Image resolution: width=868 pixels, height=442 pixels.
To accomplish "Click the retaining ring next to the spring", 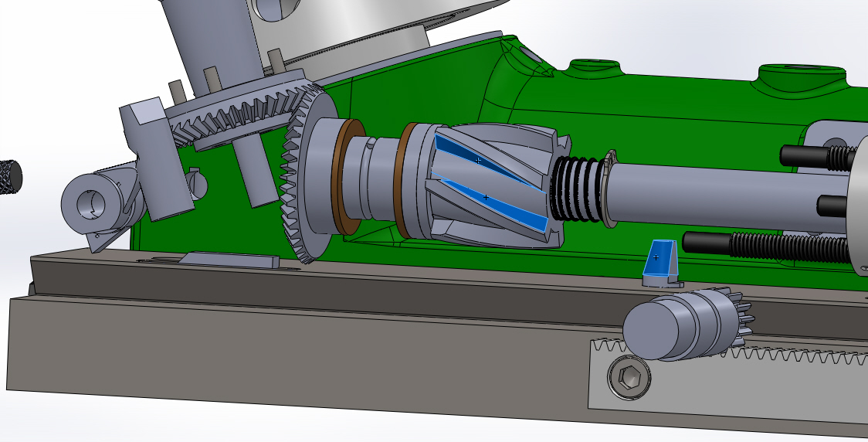I will click(x=610, y=189).
